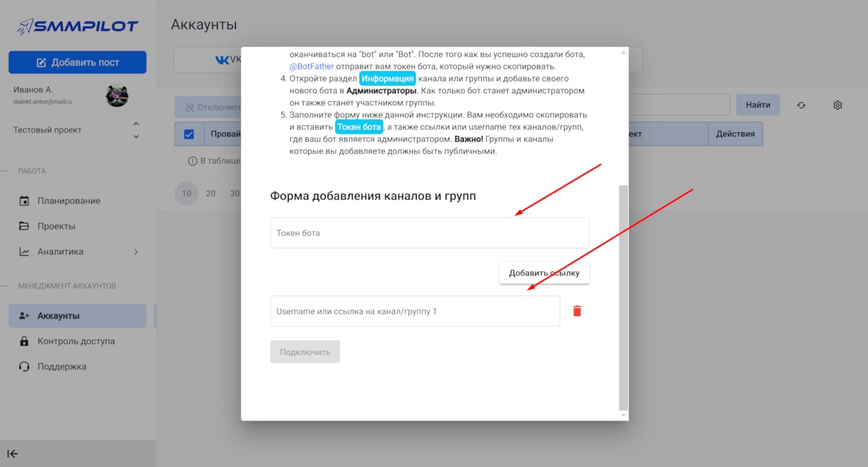
Task: Click the Контроль доступа lock icon
Action: pos(25,341)
